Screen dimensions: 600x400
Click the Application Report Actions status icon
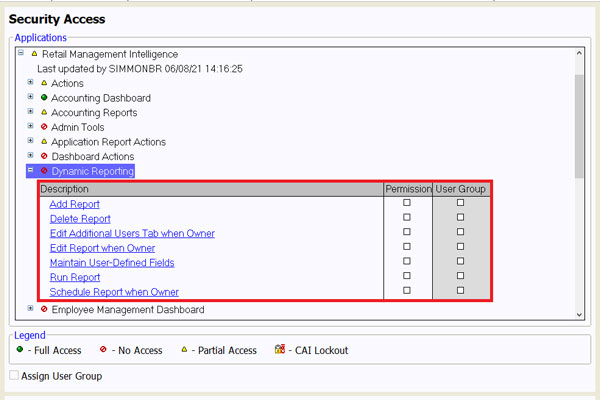point(44,142)
